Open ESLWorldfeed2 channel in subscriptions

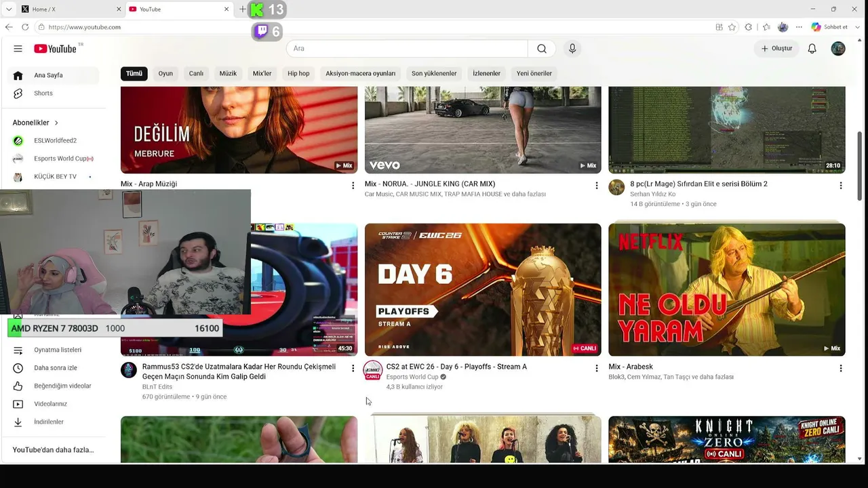[x=54, y=140]
